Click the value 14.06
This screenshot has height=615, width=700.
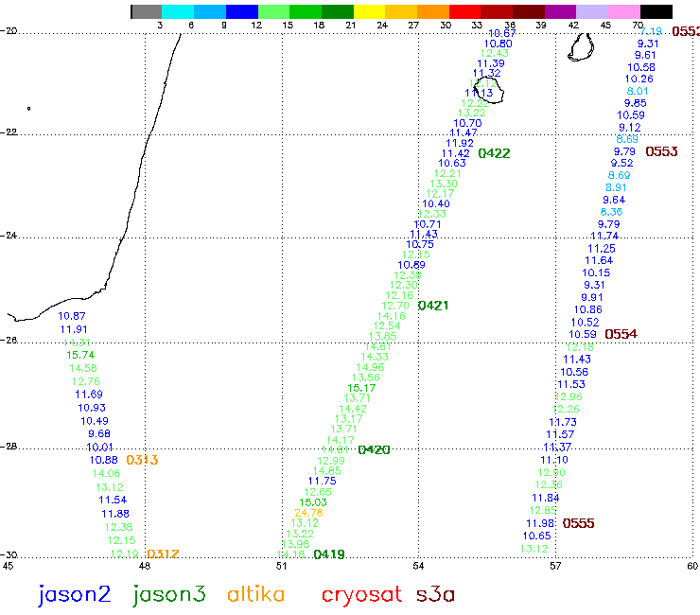pyautogui.click(x=106, y=473)
